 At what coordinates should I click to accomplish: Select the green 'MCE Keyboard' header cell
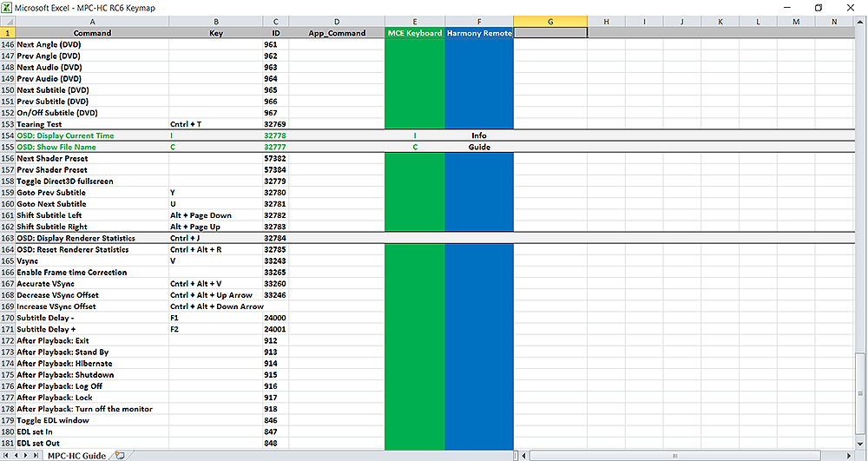(415, 33)
